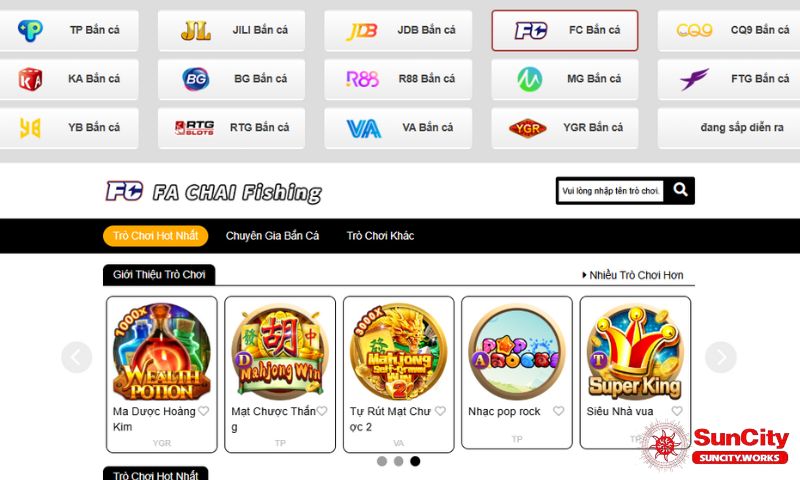Image resolution: width=800 pixels, height=480 pixels.
Task: Choose the YGR Bắn cá provider
Action: point(565,128)
